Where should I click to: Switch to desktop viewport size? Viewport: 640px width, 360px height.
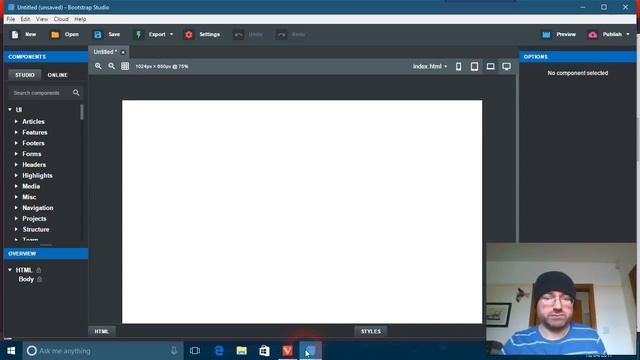tap(507, 67)
